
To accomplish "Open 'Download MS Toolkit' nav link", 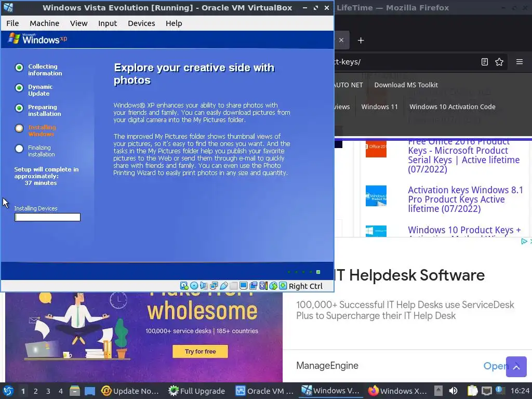I will (x=406, y=85).
